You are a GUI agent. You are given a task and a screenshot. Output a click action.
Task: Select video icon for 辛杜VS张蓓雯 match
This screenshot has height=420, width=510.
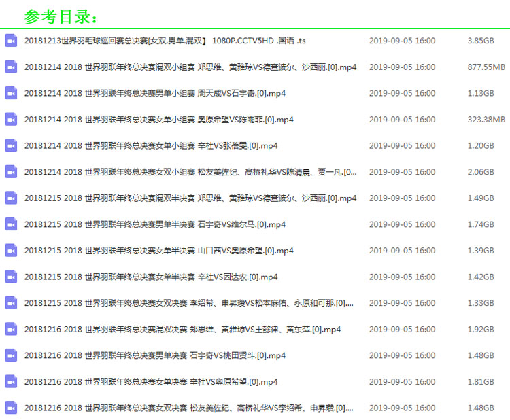click(x=11, y=145)
